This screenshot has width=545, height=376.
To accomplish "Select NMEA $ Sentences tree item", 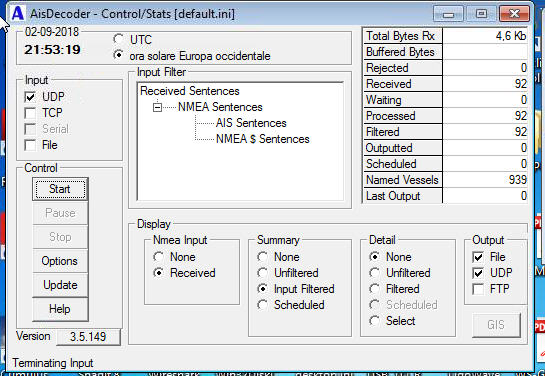I will 262,139.
